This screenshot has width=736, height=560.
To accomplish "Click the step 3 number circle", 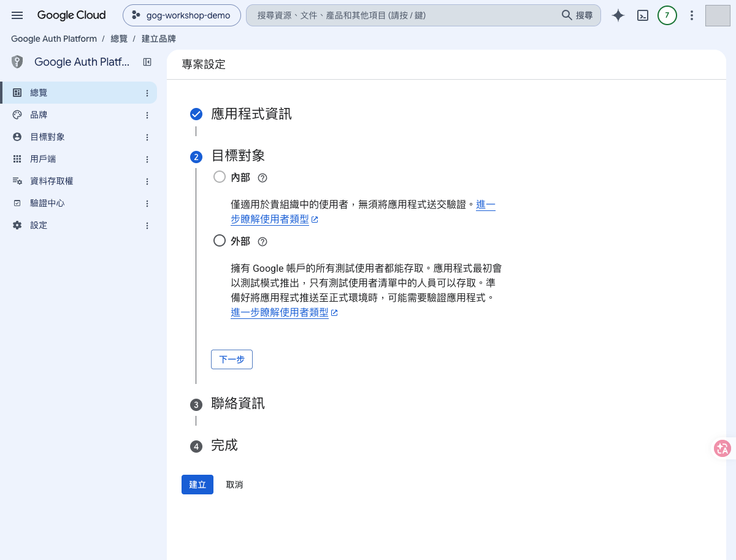I will click(196, 405).
